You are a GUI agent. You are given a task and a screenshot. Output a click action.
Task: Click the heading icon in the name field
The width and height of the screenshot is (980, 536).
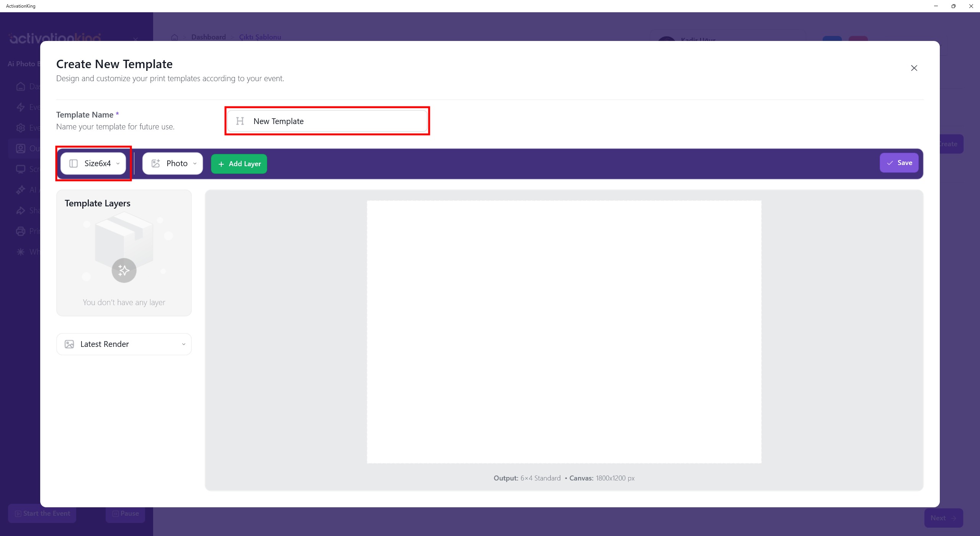(240, 121)
